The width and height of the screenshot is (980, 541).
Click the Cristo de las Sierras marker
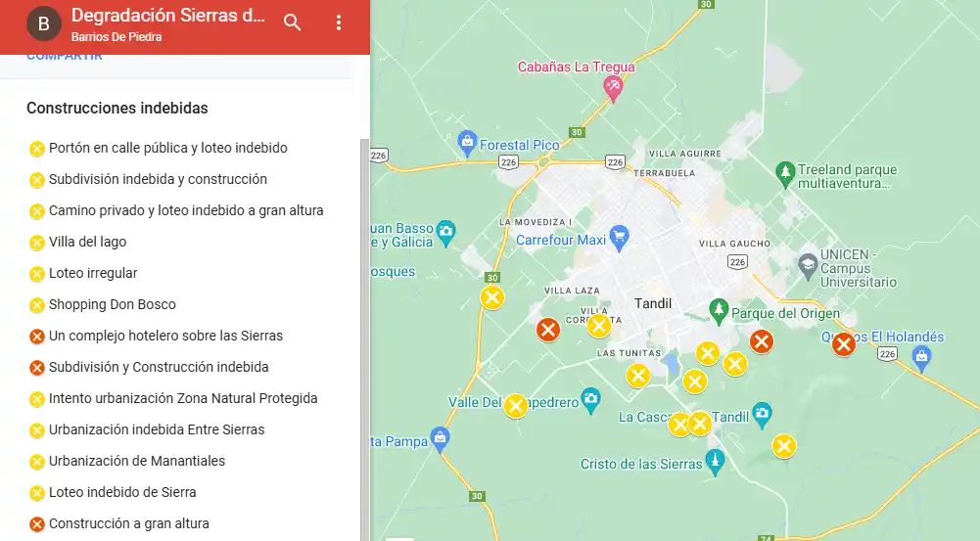pyautogui.click(x=716, y=461)
